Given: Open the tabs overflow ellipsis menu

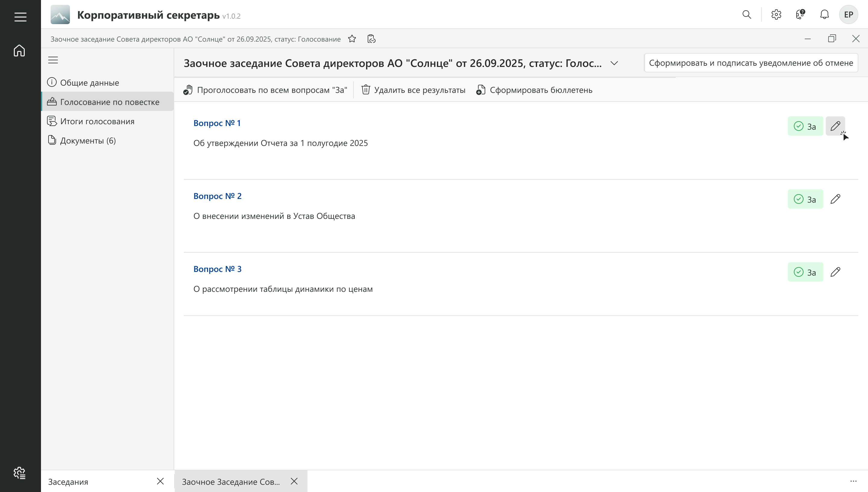Looking at the screenshot, I should click(853, 481).
